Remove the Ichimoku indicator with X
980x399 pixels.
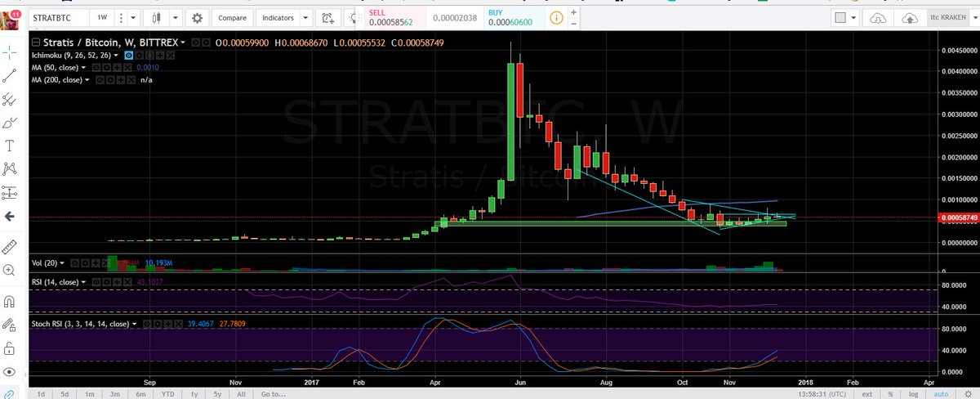170,56
